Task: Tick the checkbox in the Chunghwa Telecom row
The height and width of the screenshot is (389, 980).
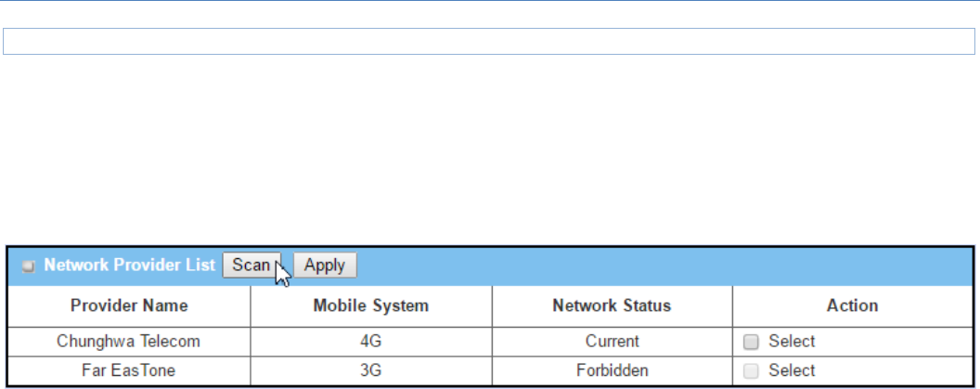Action: point(751,342)
